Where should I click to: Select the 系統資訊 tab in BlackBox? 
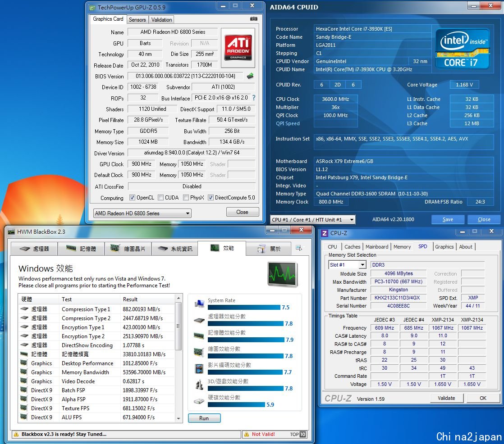coord(175,249)
